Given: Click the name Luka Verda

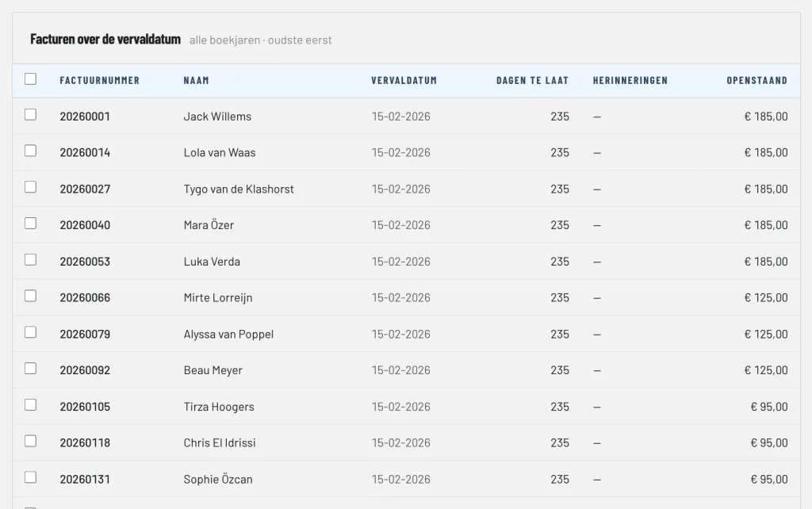Looking at the screenshot, I should (x=212, y=262).
